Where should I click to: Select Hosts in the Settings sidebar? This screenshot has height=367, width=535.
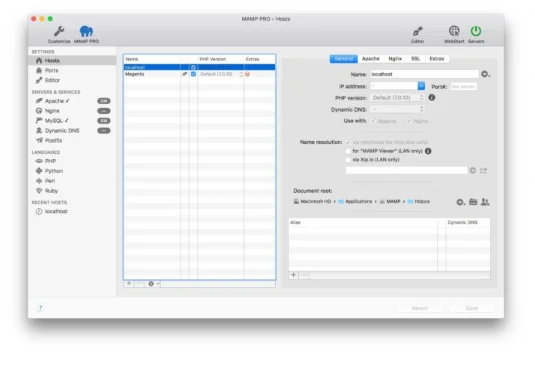coord(72,60)
